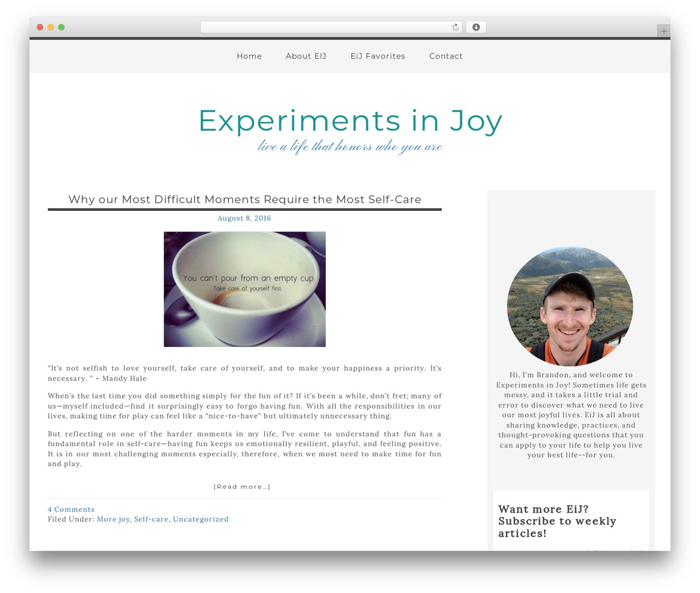Click the paragraph starting 'But reflecting on one'
The width and height of the screenshot is (700, 593).
click(x=244, y=449)
